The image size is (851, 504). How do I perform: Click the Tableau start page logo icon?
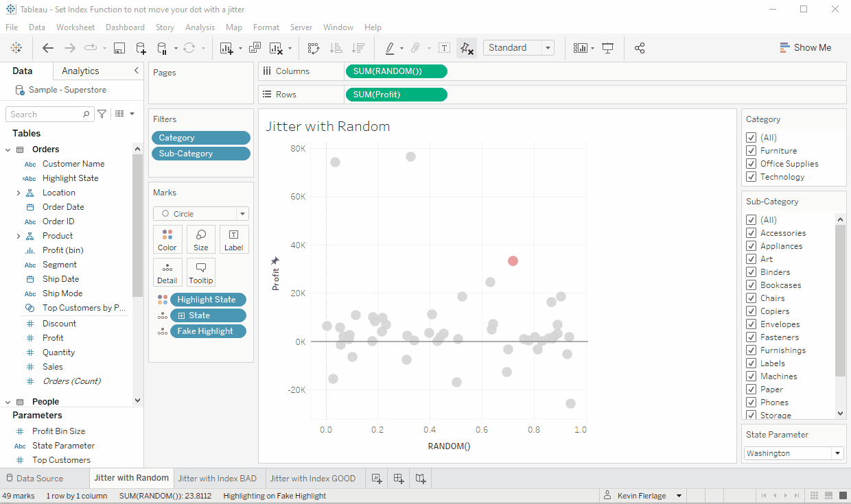click(x=16, y=48)
